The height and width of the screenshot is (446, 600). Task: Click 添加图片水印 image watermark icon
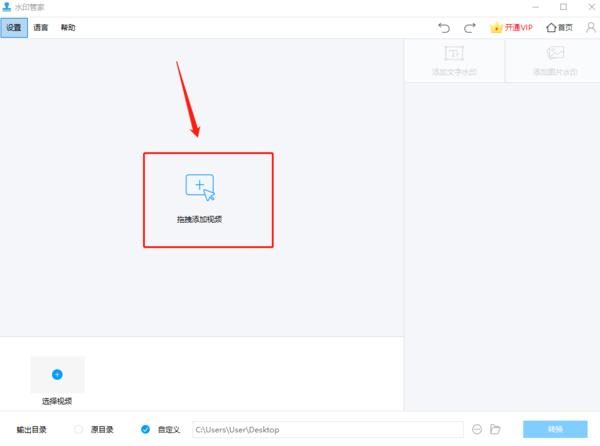tap(555, 54)
